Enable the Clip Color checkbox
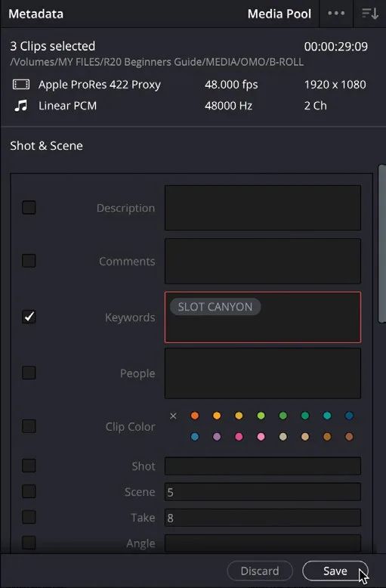Viewport: 386px width, 588px height. [29, 426]
